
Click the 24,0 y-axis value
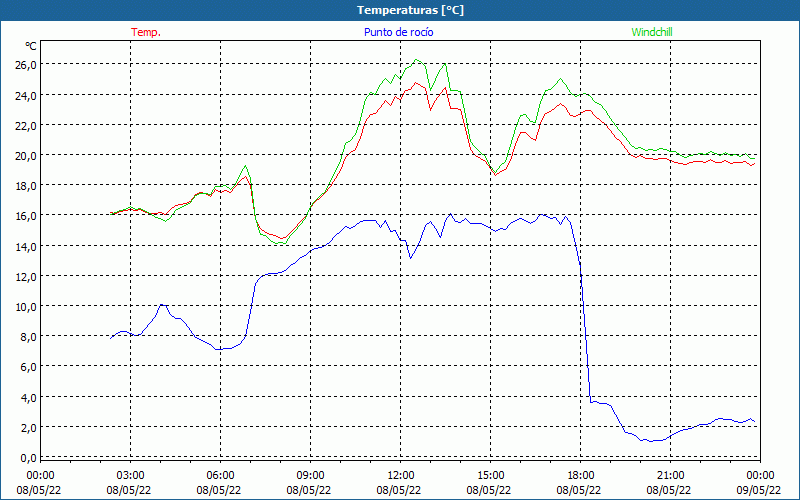(25, 95)
